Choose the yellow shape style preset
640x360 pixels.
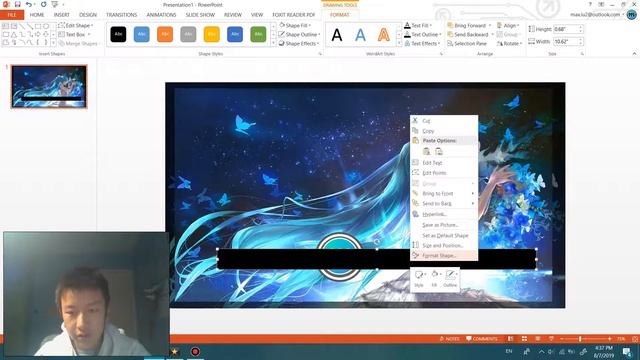coord(211,34)
